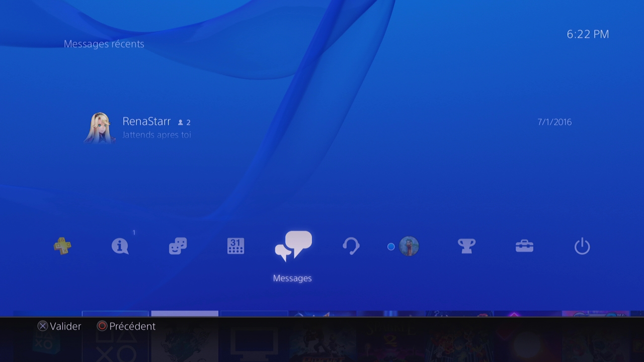Open the Party headset icon

click(x=351, y=246)
